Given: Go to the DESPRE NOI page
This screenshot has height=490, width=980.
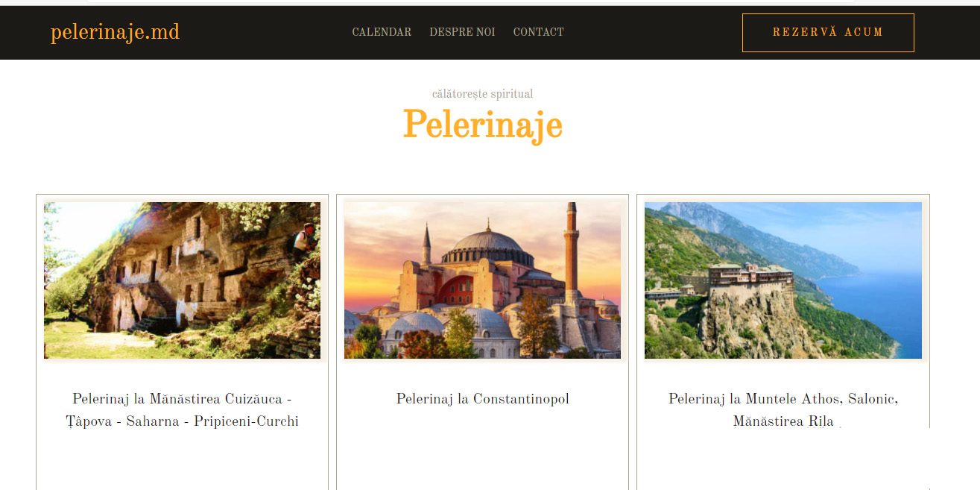Looking at the screenshot, I should pos(462,32).
